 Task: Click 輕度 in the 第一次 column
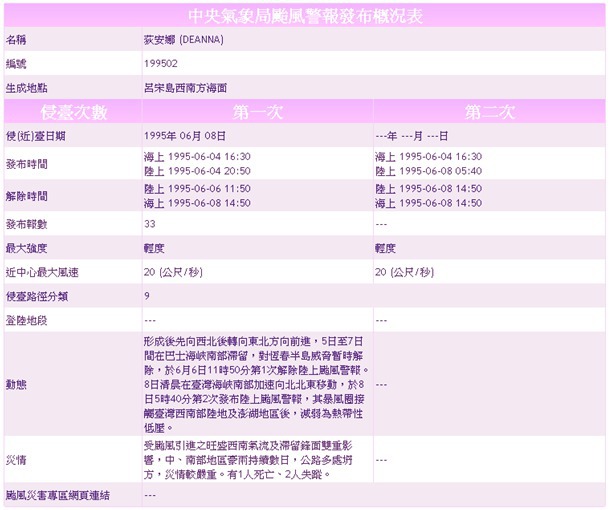coord(154,248)
